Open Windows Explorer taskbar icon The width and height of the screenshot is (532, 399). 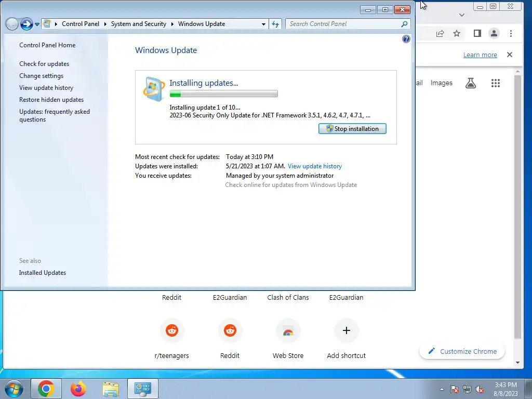tap(111, 389)
